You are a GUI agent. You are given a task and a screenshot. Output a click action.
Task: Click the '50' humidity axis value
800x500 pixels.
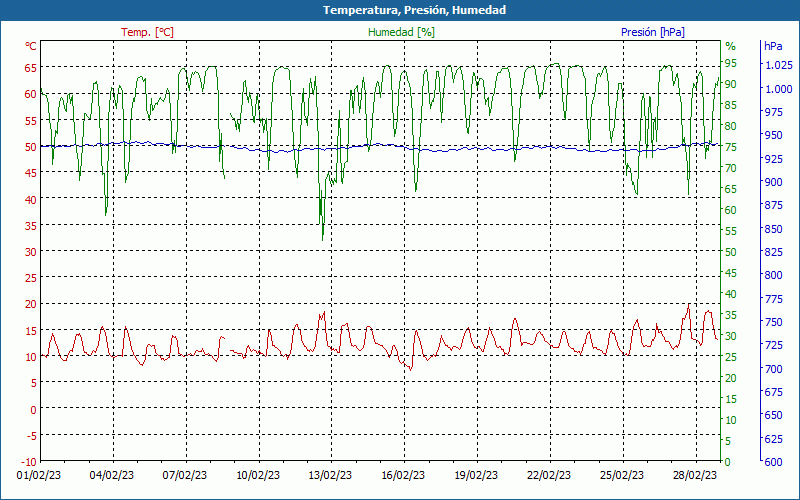point(731,252)
